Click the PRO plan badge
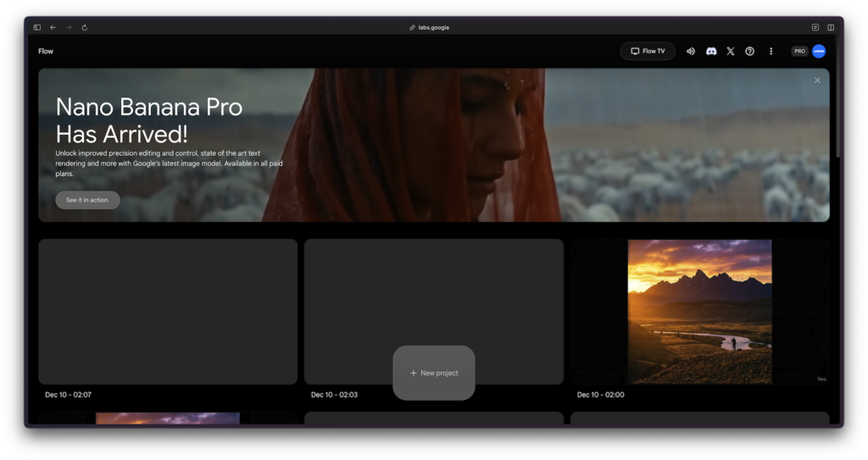868x460 pixels. point(799,51)
